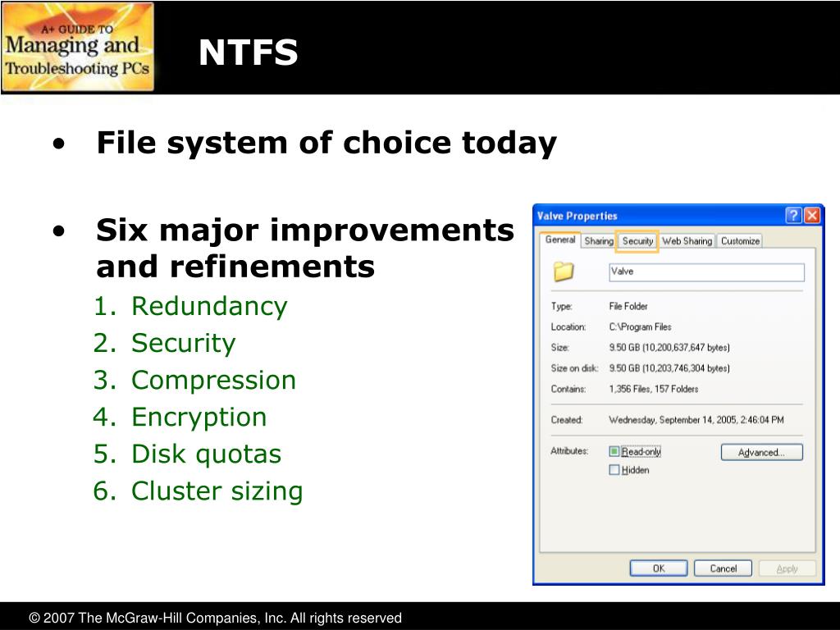Click the grayed Apply button
The image size is (840, 630).
[787, 568]
